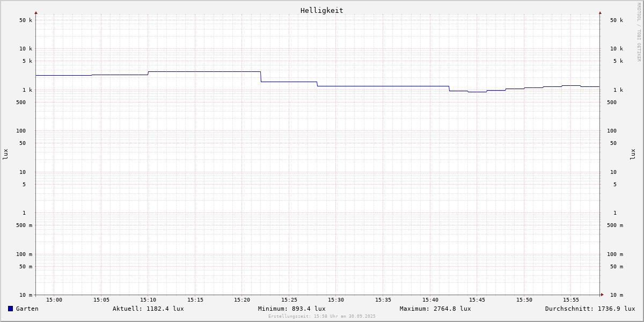The image size is (644, 322).
Task: Click the 15:15 time axis label
Action: (195, 300)
